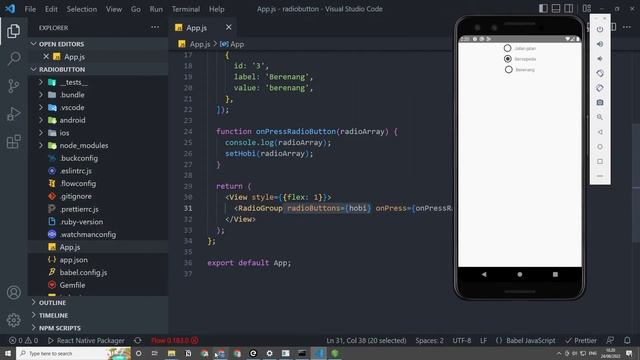Screen dimensions: 640x360
Task: Close App.js in Open Editors list
Action: (46, 57)
